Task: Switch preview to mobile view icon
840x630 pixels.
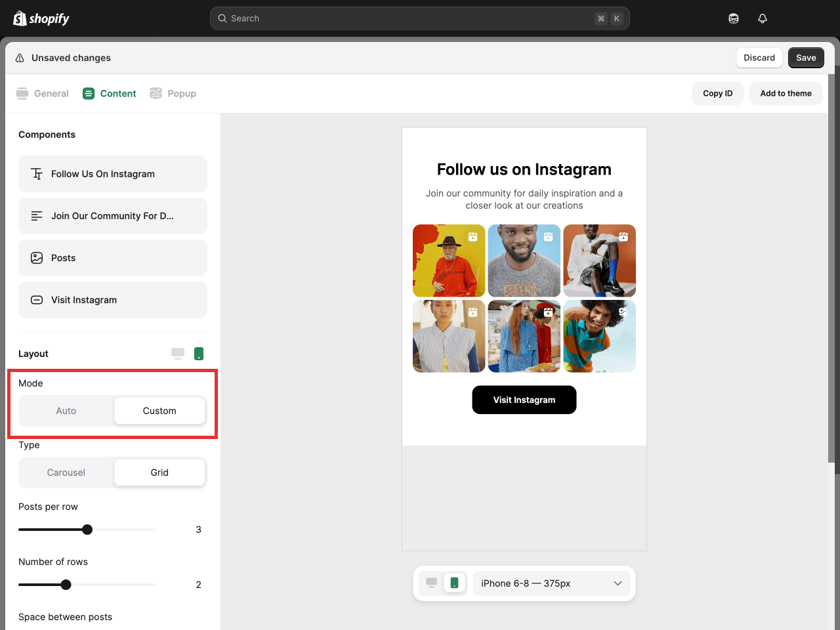Action: coord(454,583)
